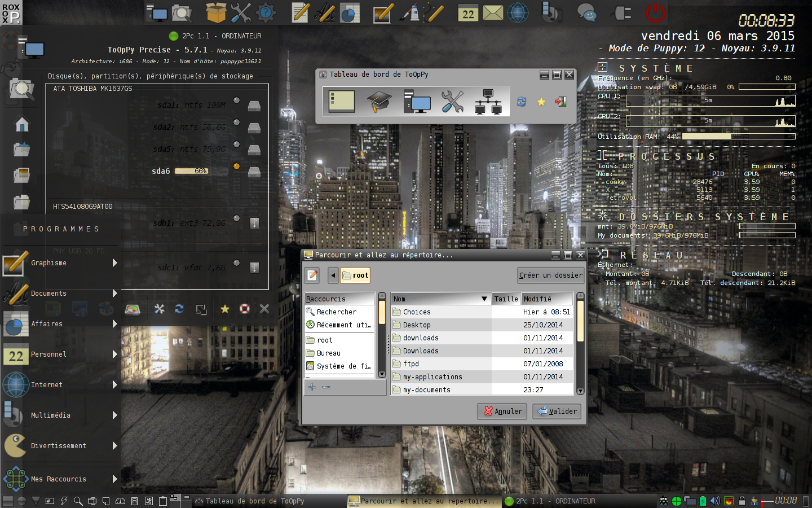Click the Valider button
The image size is (812, 508).
tap(557, 411)
